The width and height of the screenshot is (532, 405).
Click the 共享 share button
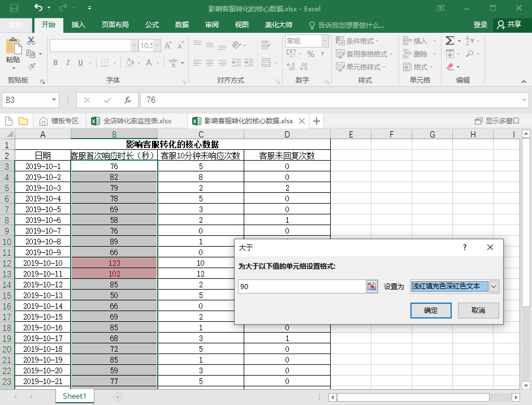click(x=509, y=25)
